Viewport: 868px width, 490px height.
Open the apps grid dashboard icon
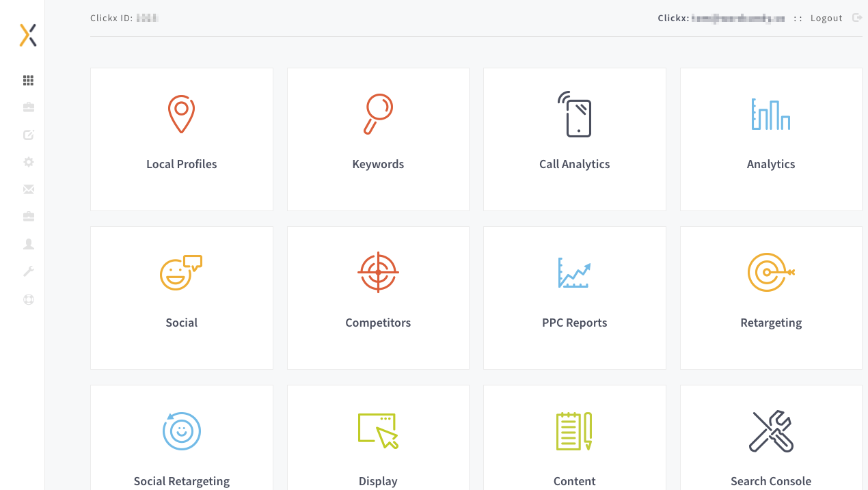[x=28, y=81]
